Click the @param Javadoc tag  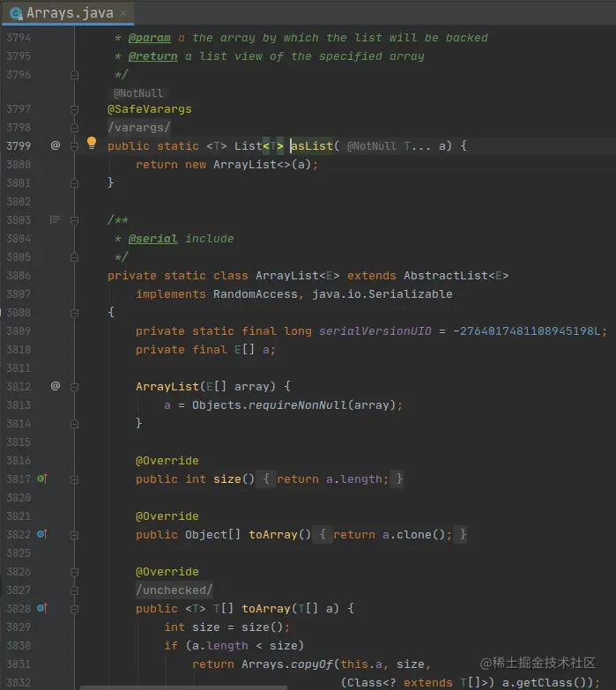[x=149, y=38]
